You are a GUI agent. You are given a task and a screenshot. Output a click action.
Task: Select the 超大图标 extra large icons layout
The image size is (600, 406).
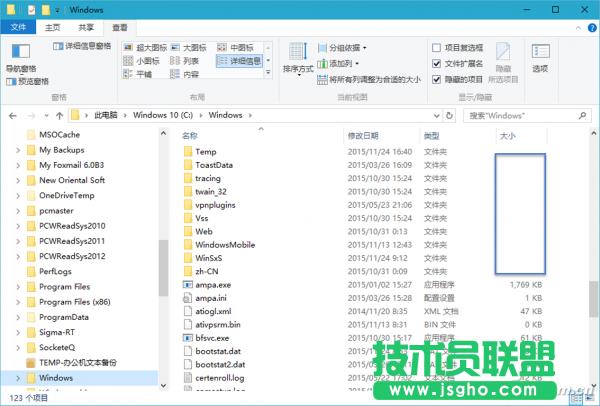pos(145,47)
